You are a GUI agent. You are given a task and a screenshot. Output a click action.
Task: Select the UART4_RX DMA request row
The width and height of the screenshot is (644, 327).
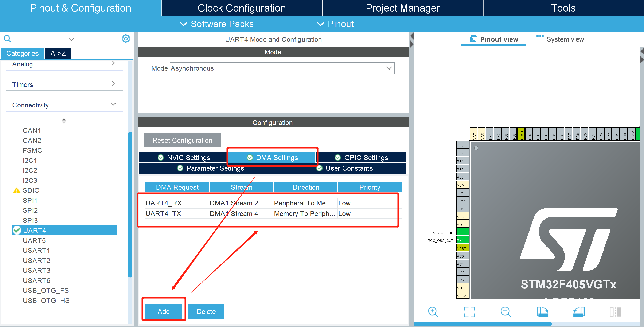coord(164,203)
